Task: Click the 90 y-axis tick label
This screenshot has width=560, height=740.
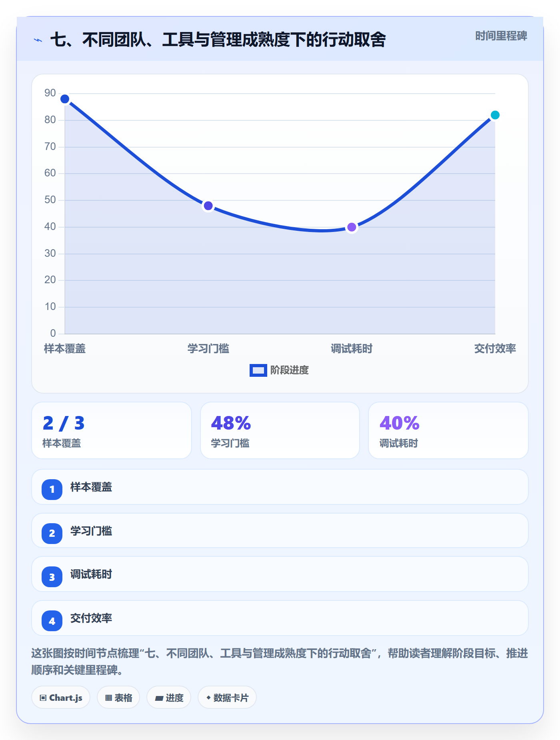Action: [50, 93]
